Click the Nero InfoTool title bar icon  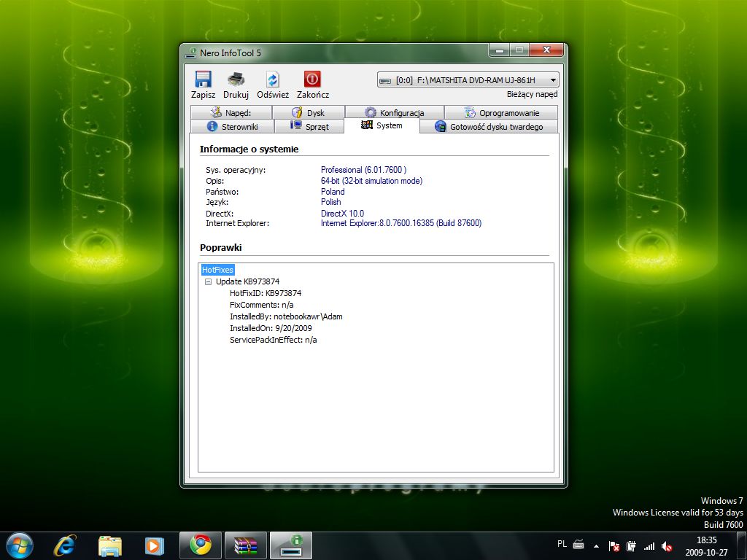click(x=191, y=52)
